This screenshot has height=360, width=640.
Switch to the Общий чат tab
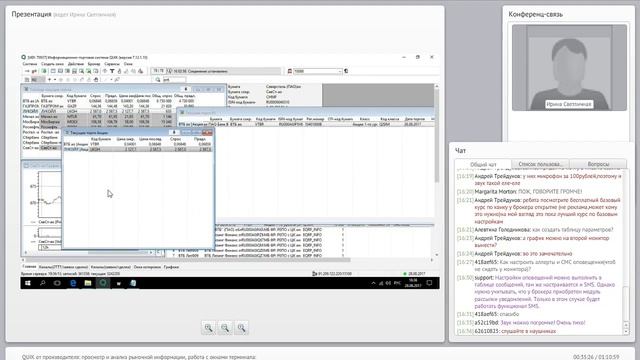click(483, 164)
